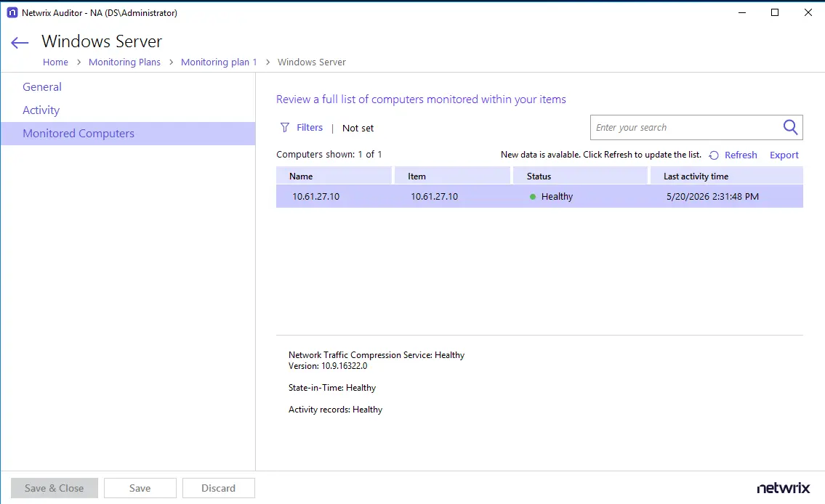The height and width of the screenshot is (504, 825).
Task: Click the Netwrix Auditor app icon in title bar
Action: tap(12, 12)
